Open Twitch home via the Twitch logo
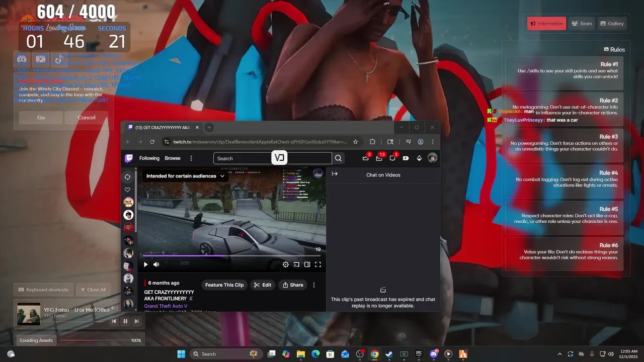Image resolution: width=644 pixels, height=362 pixels. coord(129,158)
